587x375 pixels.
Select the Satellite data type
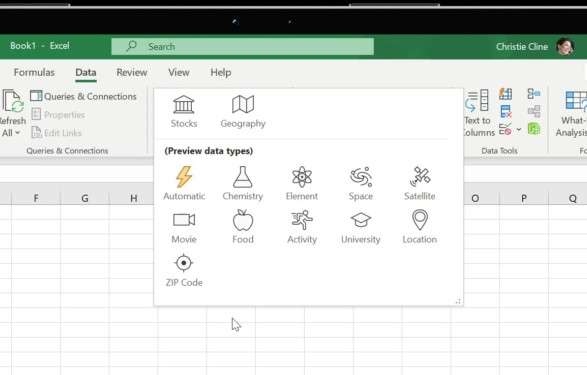point(420,183)
